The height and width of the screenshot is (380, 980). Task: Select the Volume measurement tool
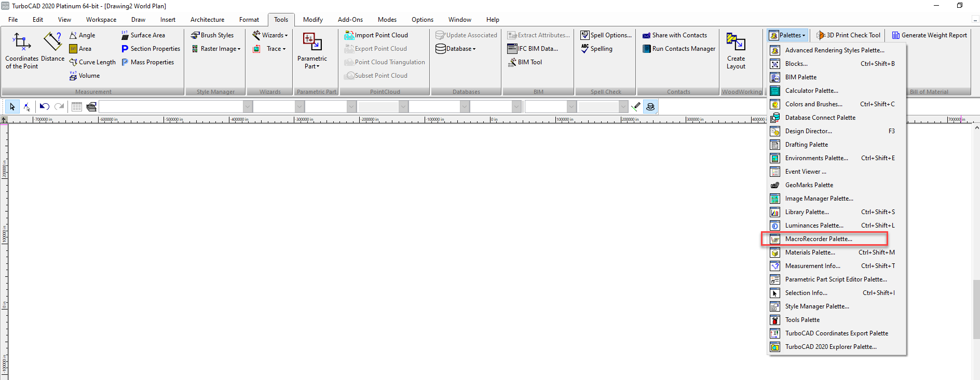coord(85,76)
